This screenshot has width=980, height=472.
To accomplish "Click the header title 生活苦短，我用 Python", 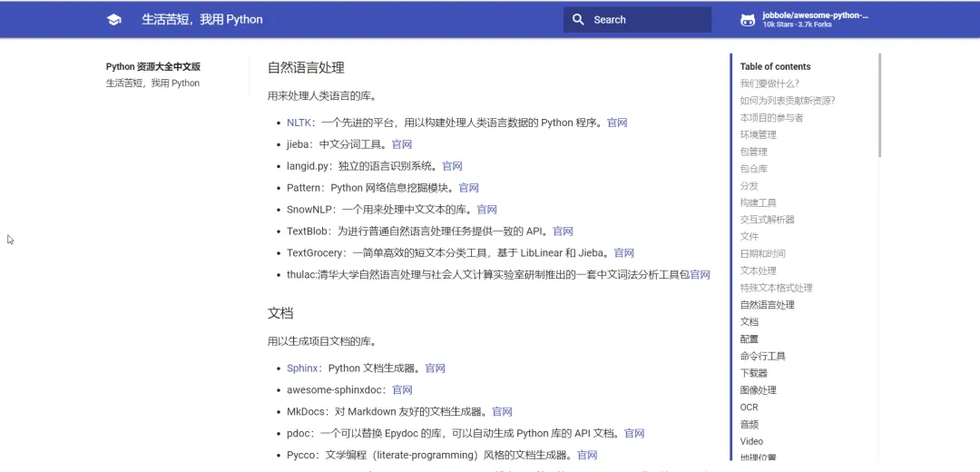I will [x=202, y=19].
